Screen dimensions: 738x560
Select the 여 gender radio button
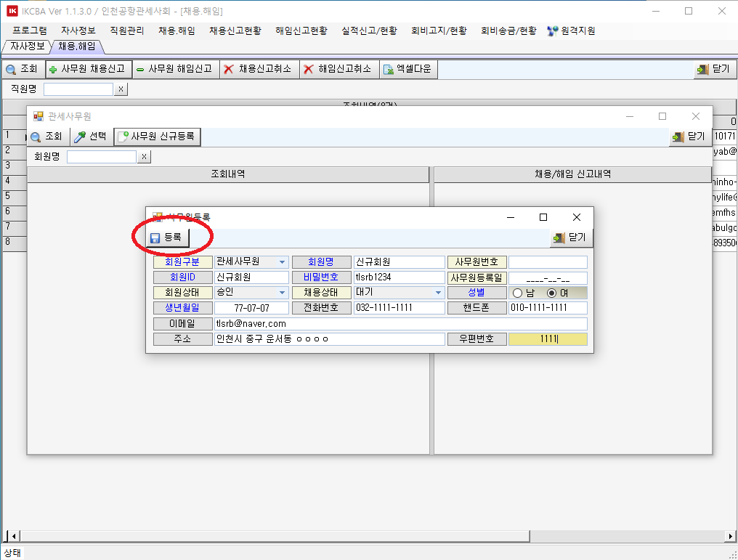pyautogui.click(x=551, y=293)
